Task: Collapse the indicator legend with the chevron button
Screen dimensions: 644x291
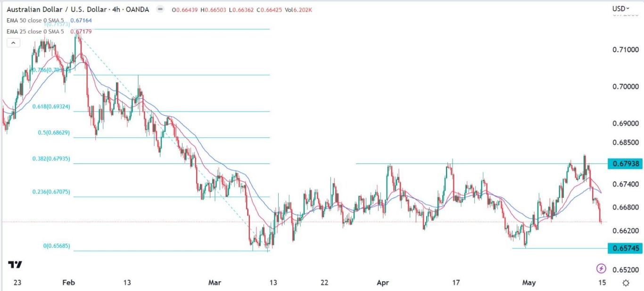Action: 13,43
